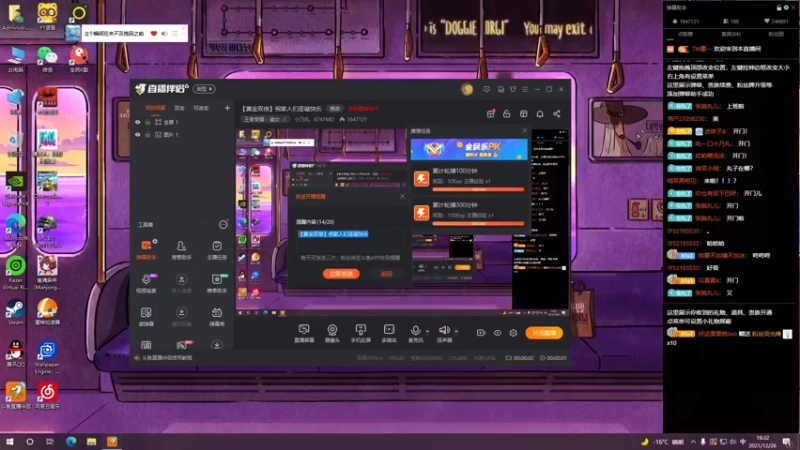Show hidden system tray icons chevron
The width and height of the screenshot is (800, 450).
[693, 442]
